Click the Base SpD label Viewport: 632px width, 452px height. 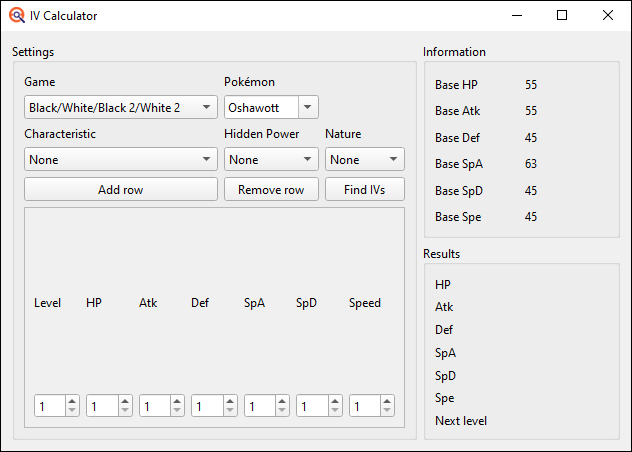coord(459,190)
